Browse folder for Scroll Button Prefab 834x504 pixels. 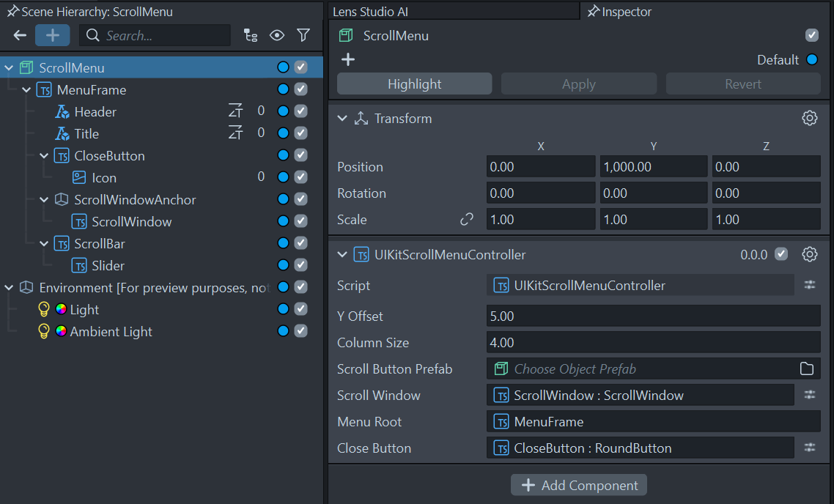point(806,368)
